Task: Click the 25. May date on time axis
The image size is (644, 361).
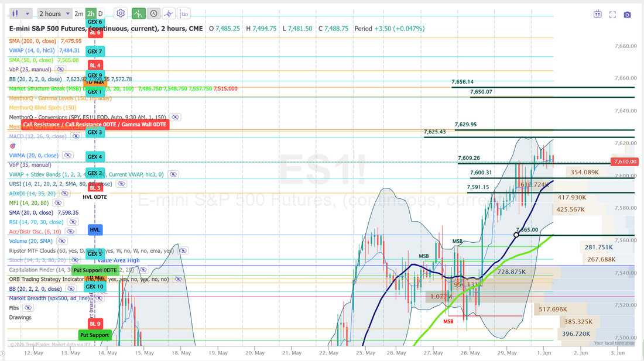Action: [x=365, y=353]
